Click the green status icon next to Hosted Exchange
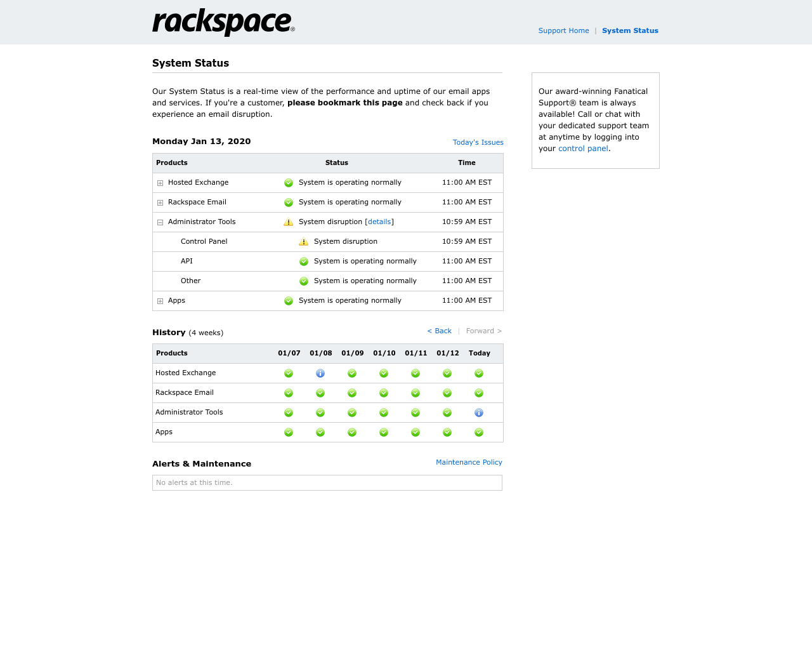This screenshot has width=812, height=650. click(289, 182)
